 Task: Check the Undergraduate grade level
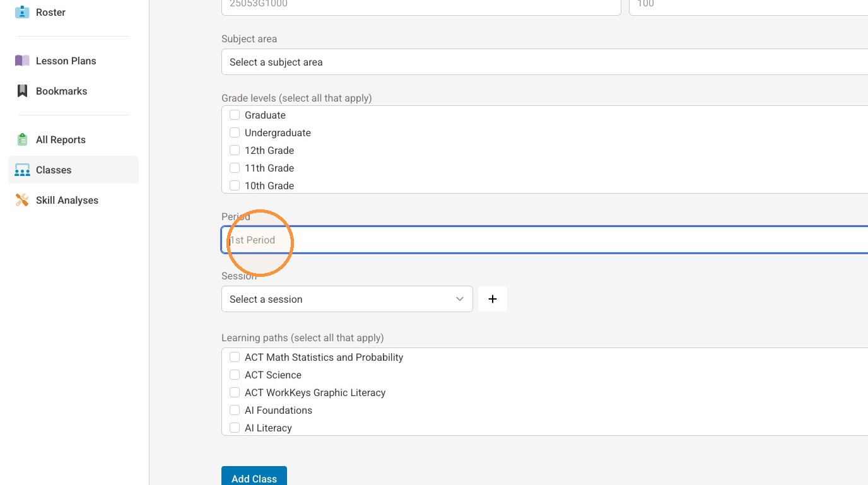(x=235, y=132)
